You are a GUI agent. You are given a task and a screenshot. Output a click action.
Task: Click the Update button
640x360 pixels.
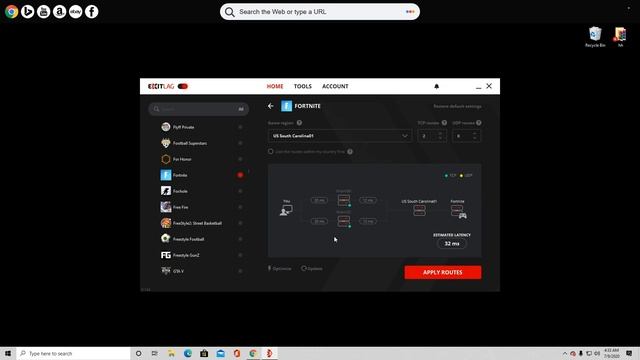point(312,269)
